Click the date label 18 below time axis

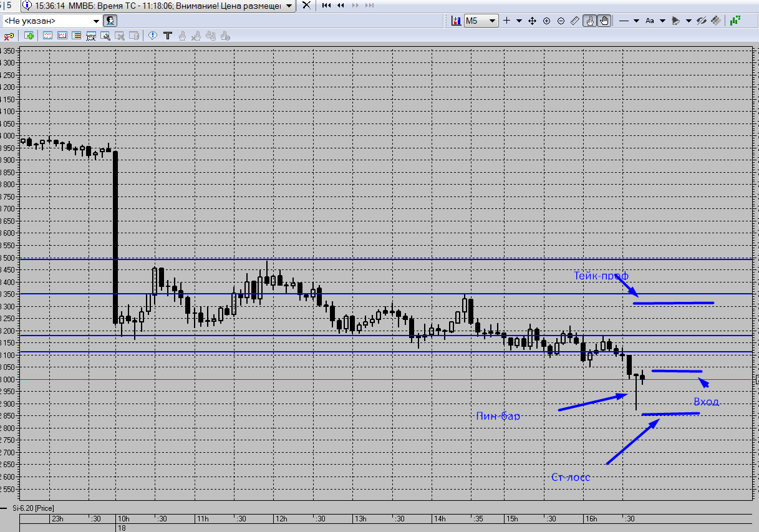point(122,528)
